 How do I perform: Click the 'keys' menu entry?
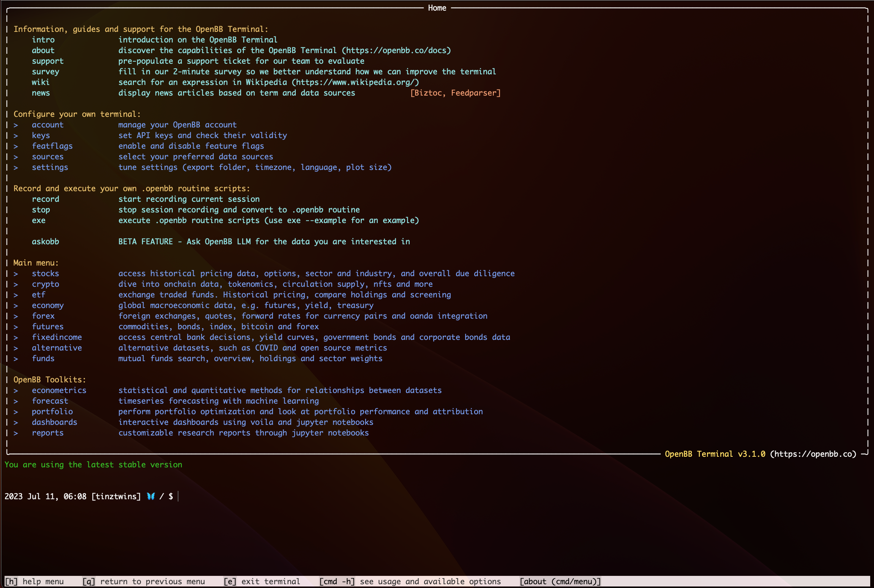(x=41, y=135)
